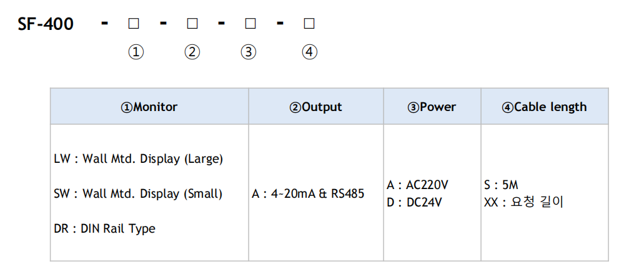Select the Output column header
Viewport: 644px width, 277px height.
(x=315, y=107)
